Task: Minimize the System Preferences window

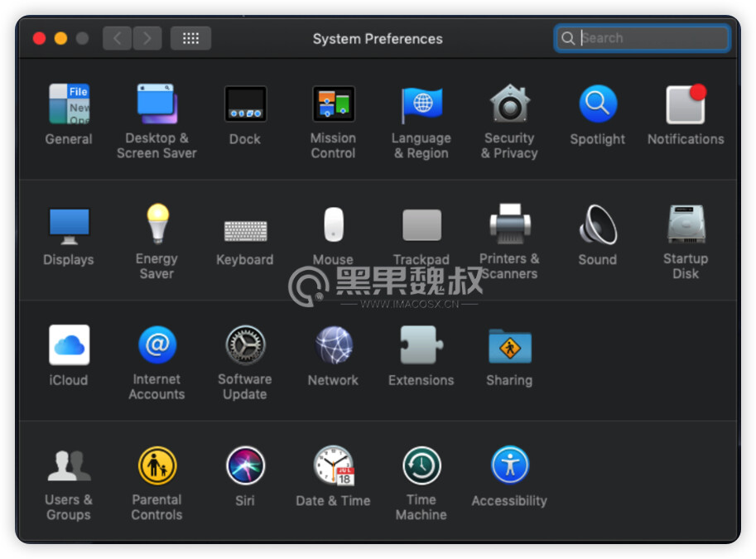Action: (x=60, y=38)
